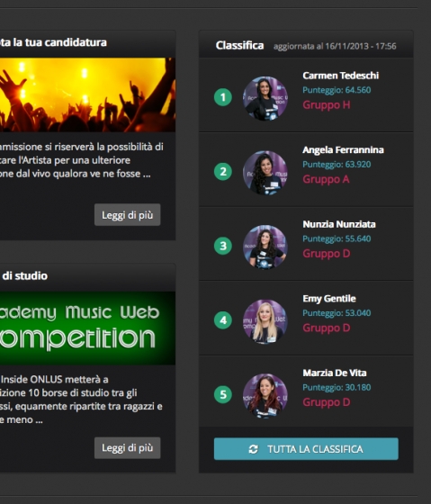Open Nunzia Nunziata's avatar picture

click(x=265, y=247)
